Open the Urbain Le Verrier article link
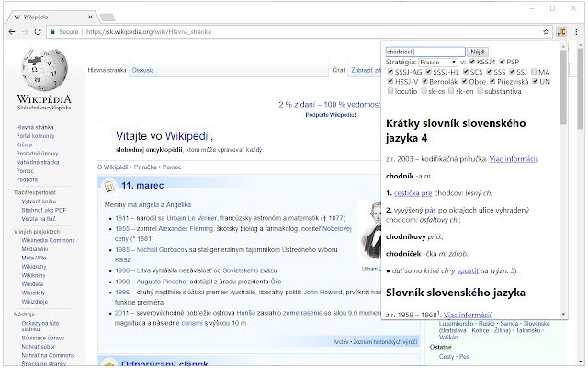The height and width of the screenshot is (368, 588). tap(192, 218)
